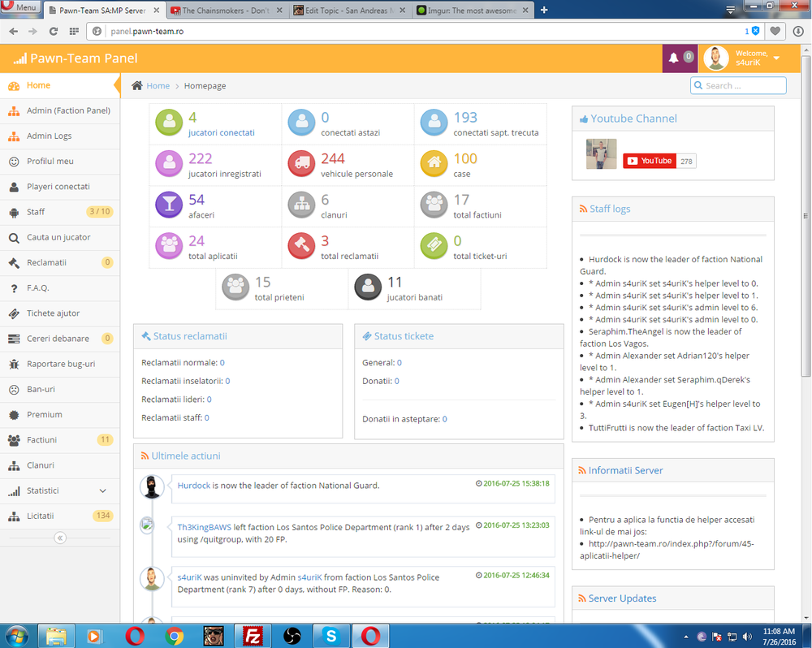Click the heart bookmark icon

pyautogui.click(x=775, y=31)
